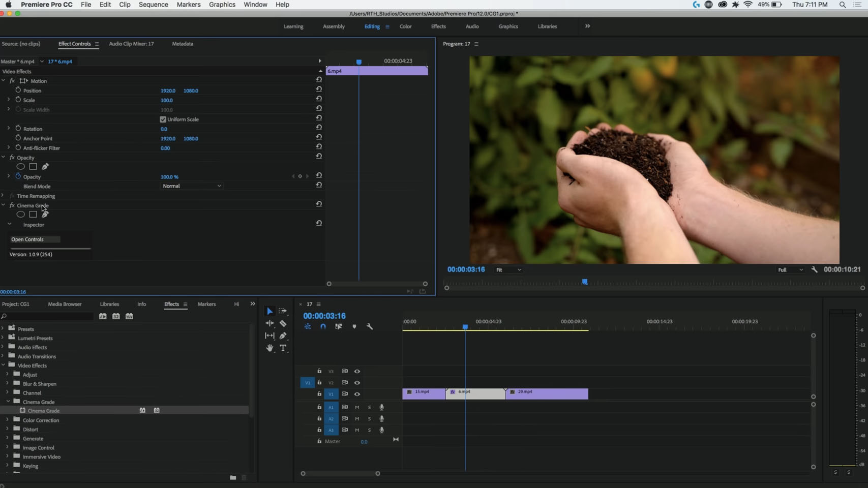Viewport: 868px width, 488px height.
Task: Click the timeline zoom scroll bar
Action: coord(340,474)
